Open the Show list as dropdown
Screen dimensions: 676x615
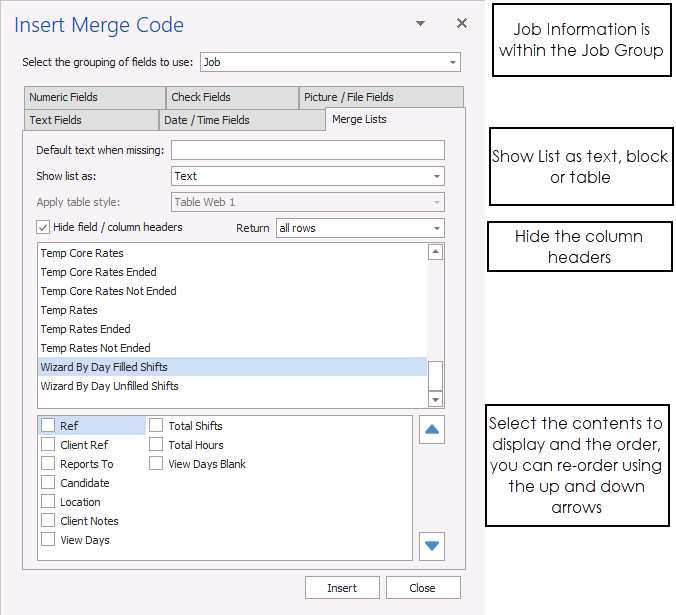437,177
